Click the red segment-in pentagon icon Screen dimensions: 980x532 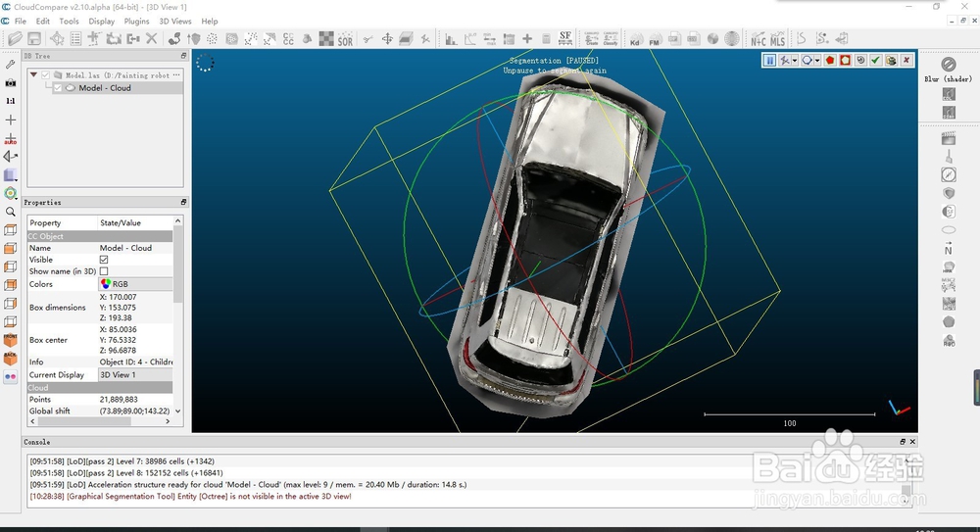(830, 60)
